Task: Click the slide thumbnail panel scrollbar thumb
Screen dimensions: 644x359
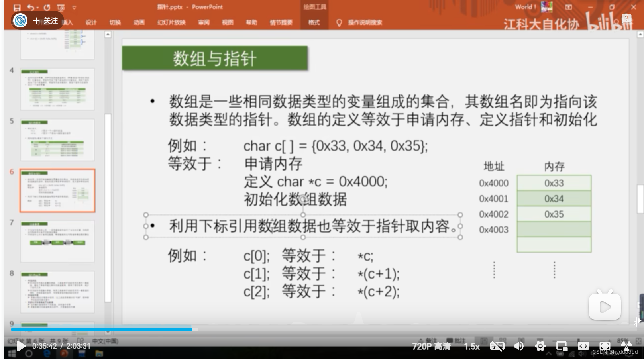Action: (x=108, y=207)
